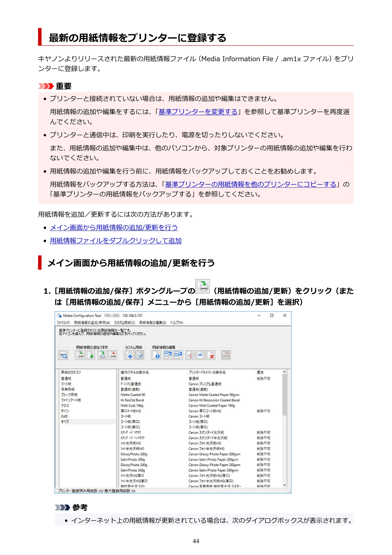Image resolution: width=392 pixels, height=555 pixels.
Task: Open the カスタム用紙(C) menu
Action: click(124, 323)
